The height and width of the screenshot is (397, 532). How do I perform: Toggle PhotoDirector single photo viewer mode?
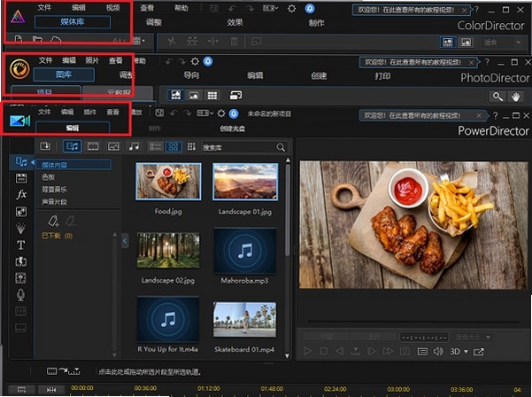pos(194,96)
